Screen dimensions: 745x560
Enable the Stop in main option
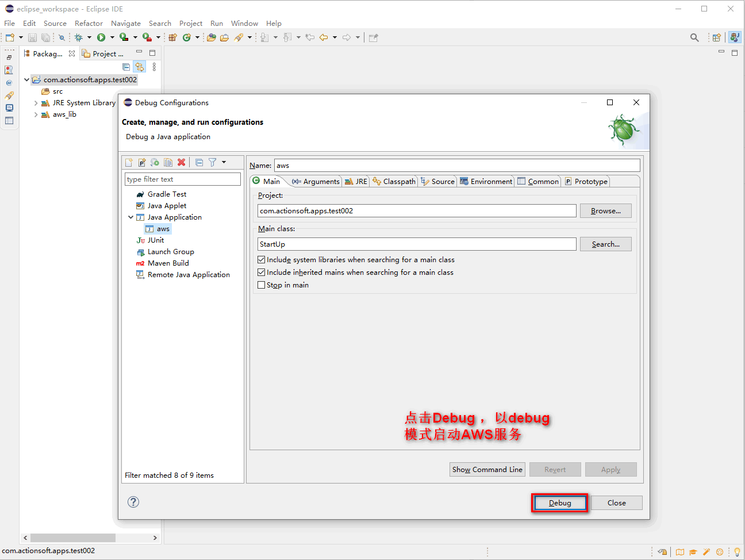[262, 285]
